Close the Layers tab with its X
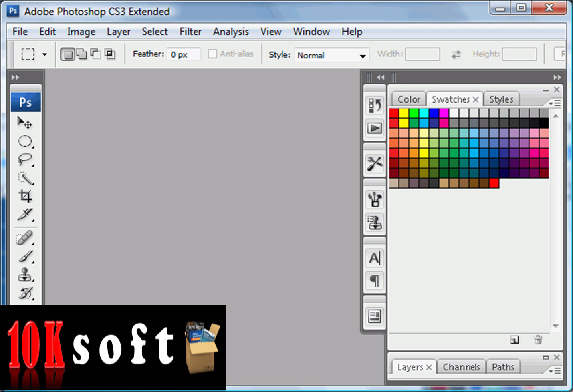The image size is (573, 392). tap(429, 367)
